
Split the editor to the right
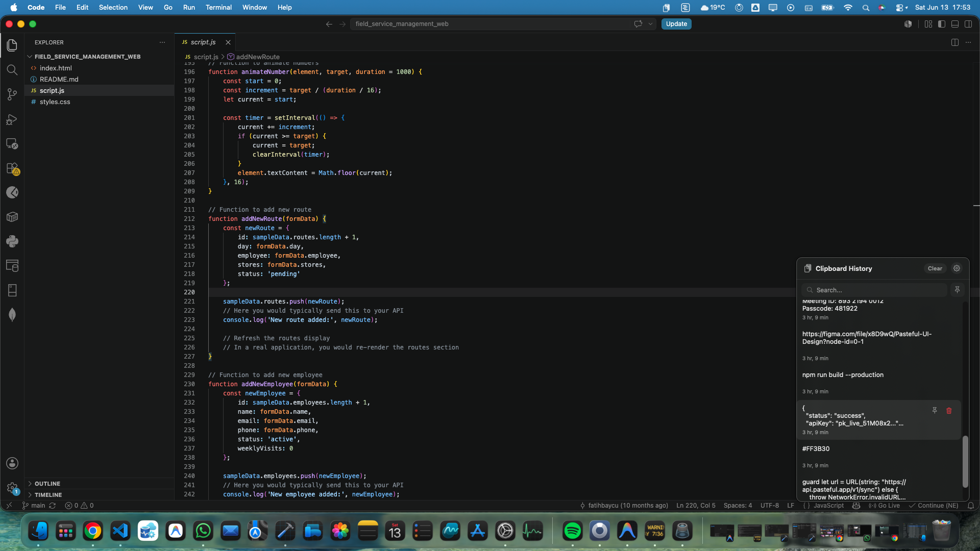pos(955,42)
